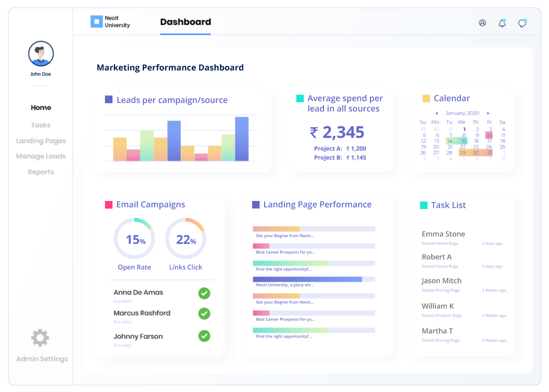
Task: Open the Reports sidebar link
Action: tap(41, 172)
